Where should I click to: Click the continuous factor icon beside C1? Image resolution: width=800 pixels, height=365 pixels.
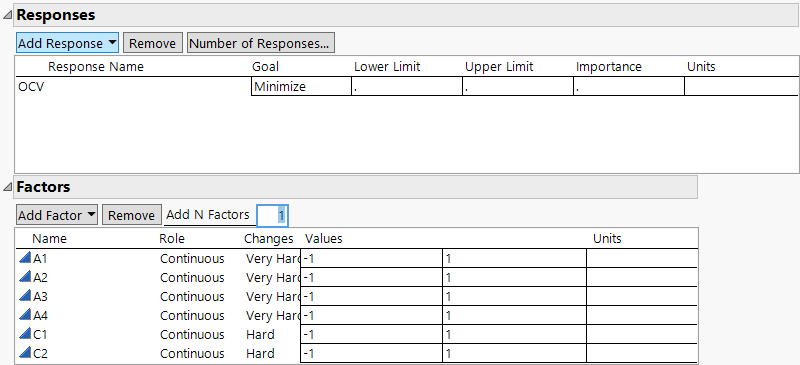24,334
